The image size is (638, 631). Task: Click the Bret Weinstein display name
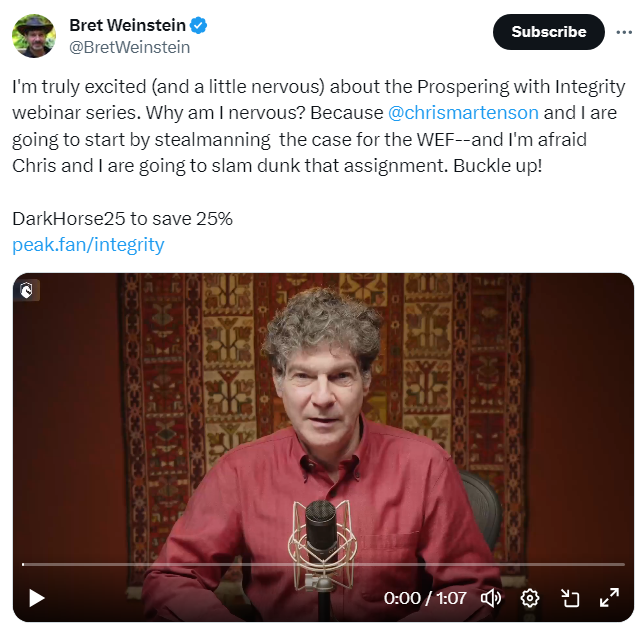coord(127,25)
